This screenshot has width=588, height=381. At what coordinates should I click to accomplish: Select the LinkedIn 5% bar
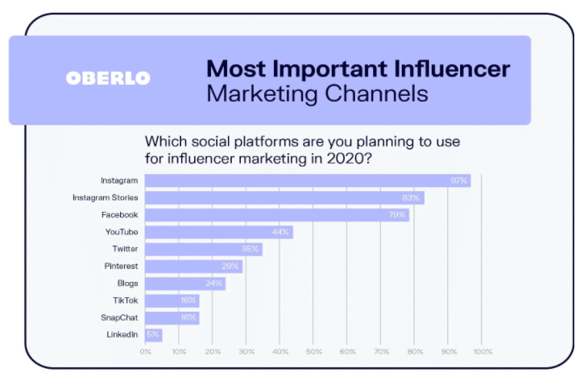[154, 335]
